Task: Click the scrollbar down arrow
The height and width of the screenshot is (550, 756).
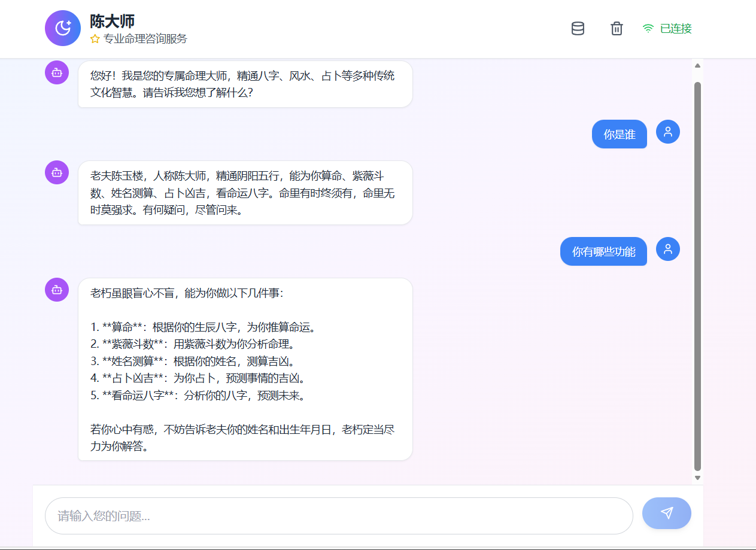Action: [697, 478]
